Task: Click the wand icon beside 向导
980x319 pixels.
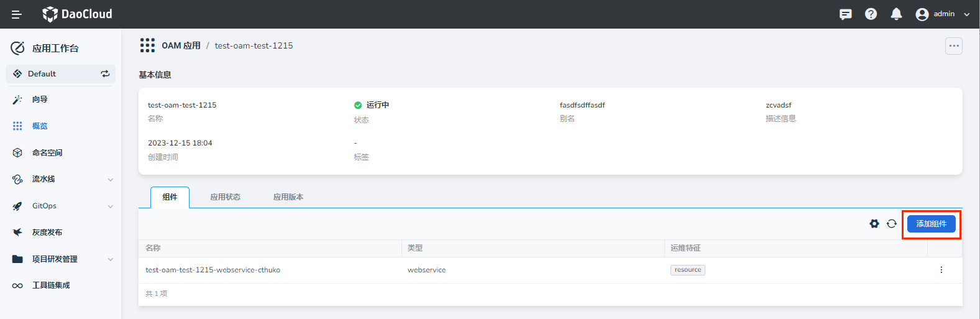Action: point(17,99)
